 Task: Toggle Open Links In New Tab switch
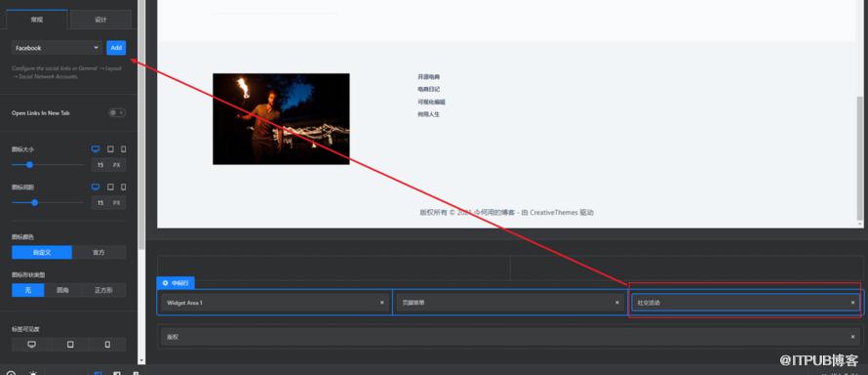click(x=117, y=112)
